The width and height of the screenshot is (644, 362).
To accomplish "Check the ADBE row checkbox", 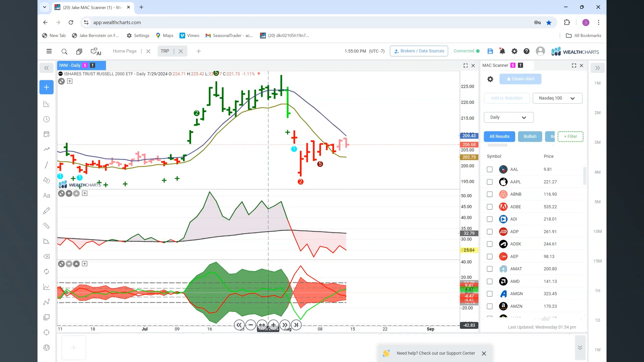I will 490,207.
